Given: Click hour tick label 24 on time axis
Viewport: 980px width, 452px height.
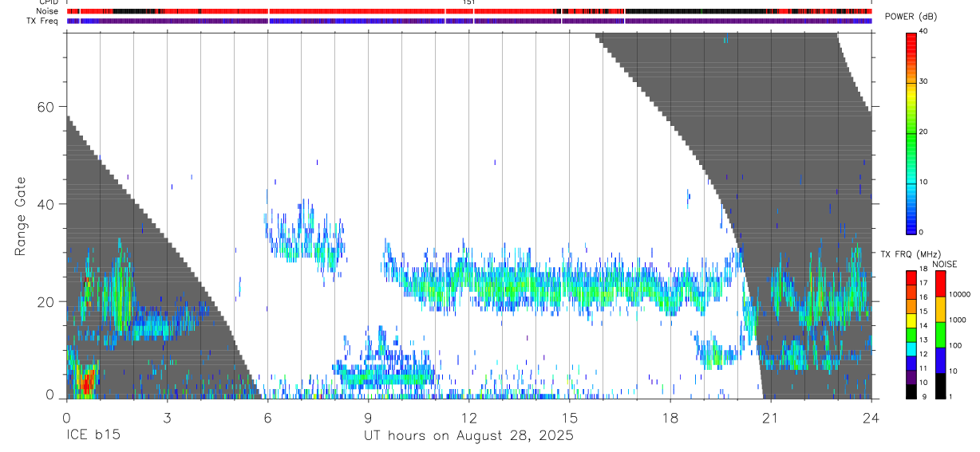Looking at the screenshot, I should click(x=871, y=416).
